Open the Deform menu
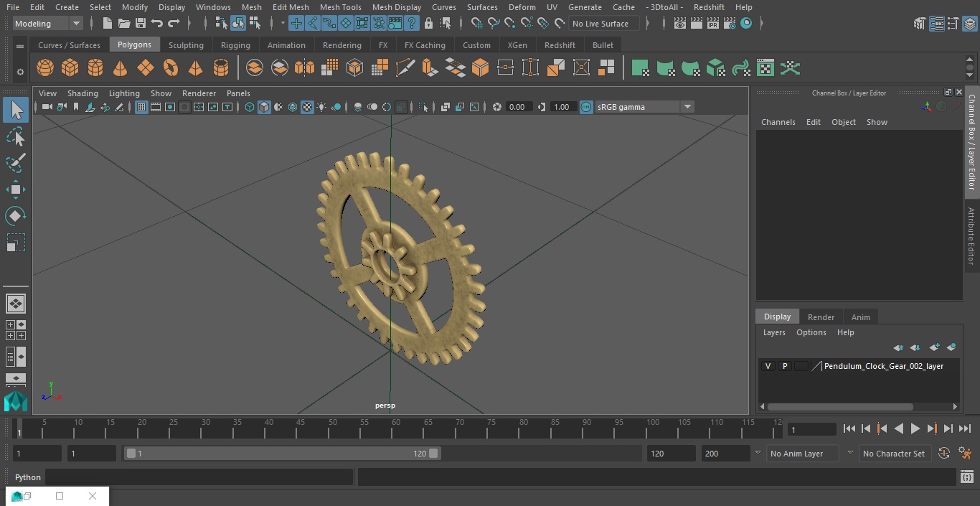The height and width of the screenshot is (506, 980). (522, 7)
